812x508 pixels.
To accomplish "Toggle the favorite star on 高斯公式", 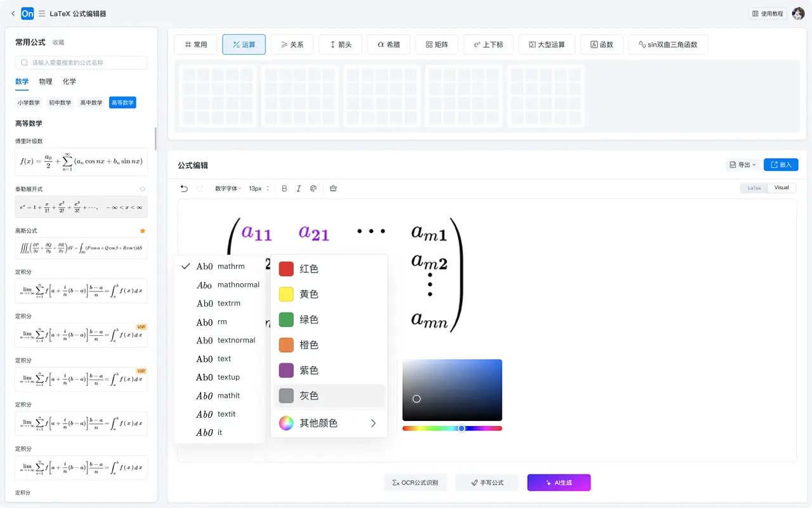I will (142, 231).
